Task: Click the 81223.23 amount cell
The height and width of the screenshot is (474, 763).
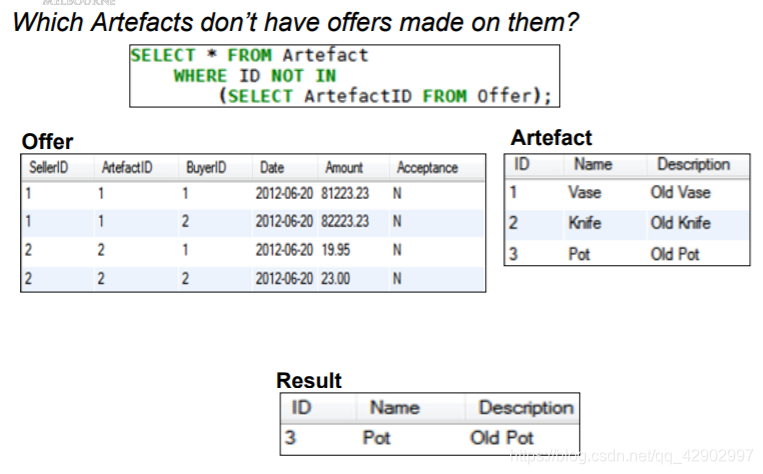Action: point(345,193)
